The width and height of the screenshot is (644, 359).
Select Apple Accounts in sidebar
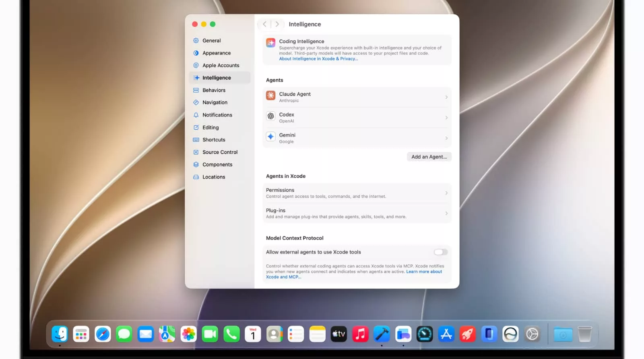pyautogui.click(x=219, y=65)
